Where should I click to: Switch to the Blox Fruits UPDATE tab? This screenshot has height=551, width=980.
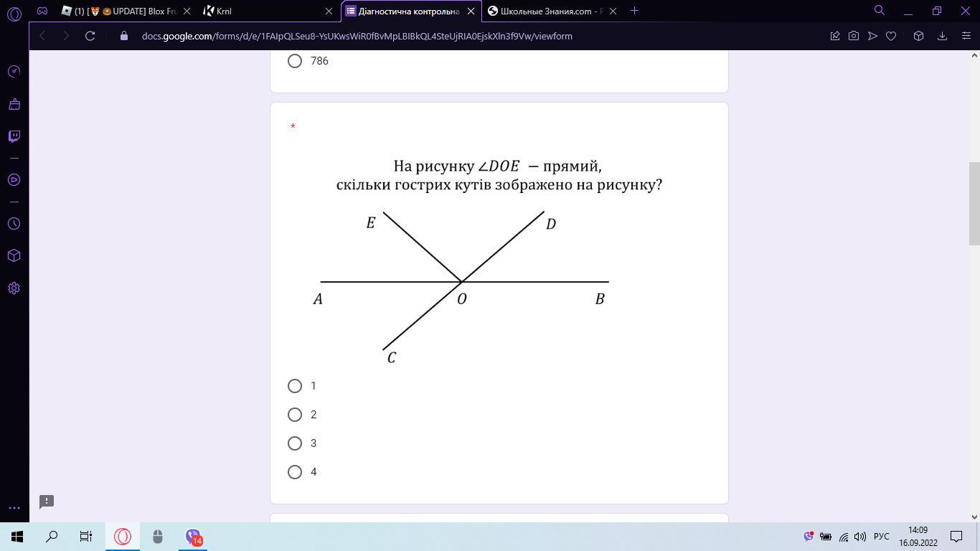(126, 11)
